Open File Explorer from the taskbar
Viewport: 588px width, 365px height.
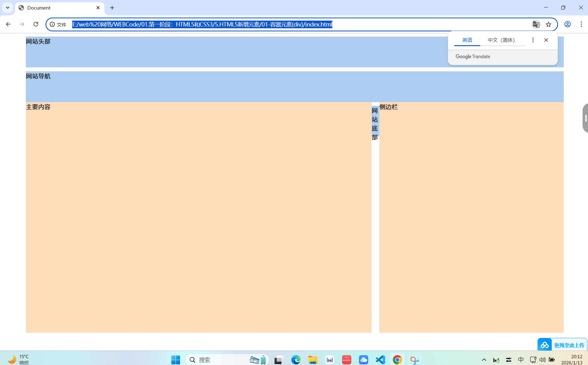click(x=313, y=359)
